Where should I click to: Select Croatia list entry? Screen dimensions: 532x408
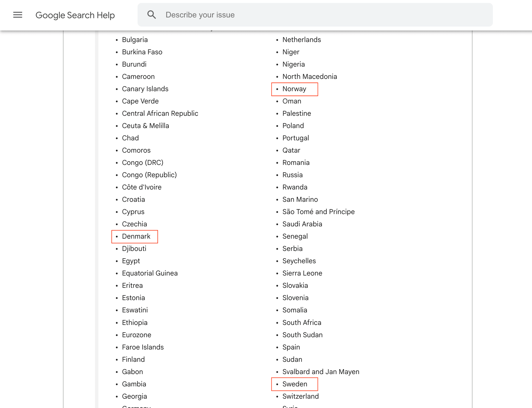pos(133,199)
